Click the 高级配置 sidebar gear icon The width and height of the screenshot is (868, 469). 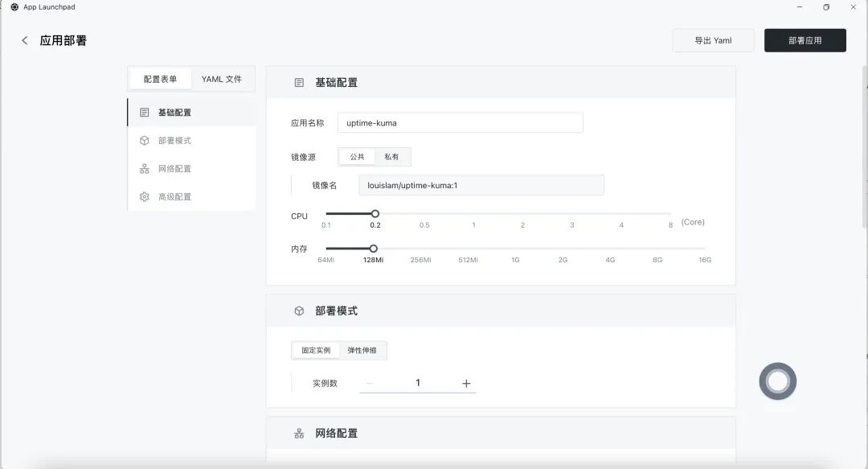click(x=145, y=197)
